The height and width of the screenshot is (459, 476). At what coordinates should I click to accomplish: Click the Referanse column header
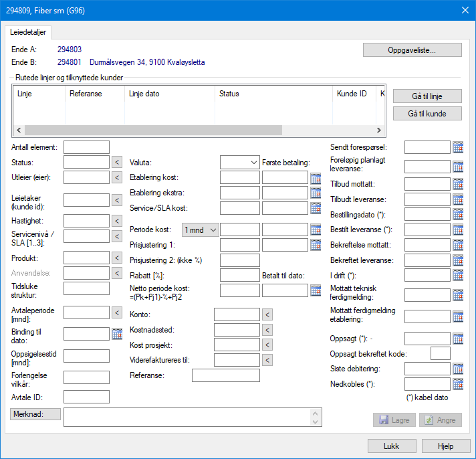pyautogui.click(x=95, y=94)
